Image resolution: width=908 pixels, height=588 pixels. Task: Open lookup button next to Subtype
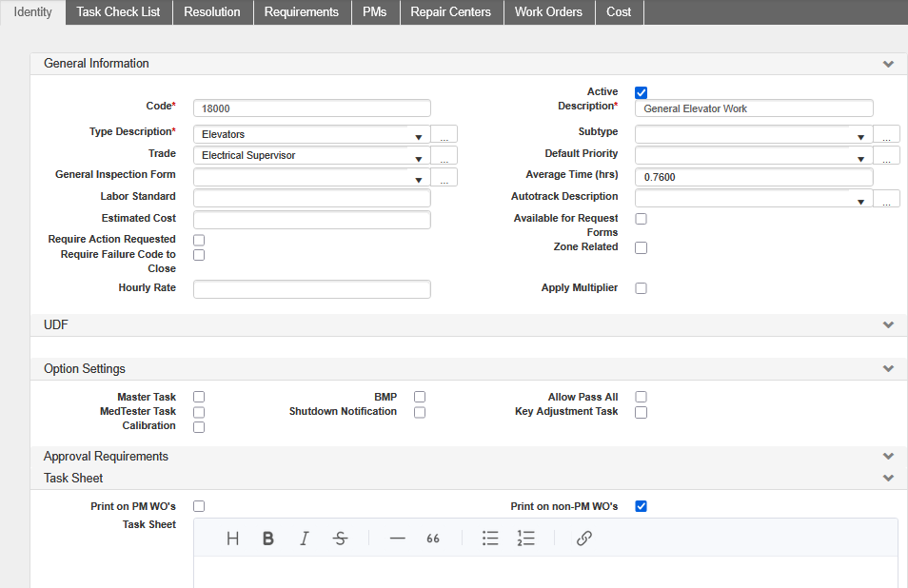[x=886, y=134]
